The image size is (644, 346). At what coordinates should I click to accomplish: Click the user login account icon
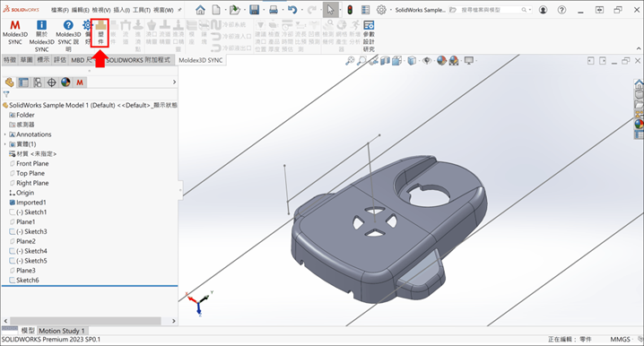(x=543, y=10)
